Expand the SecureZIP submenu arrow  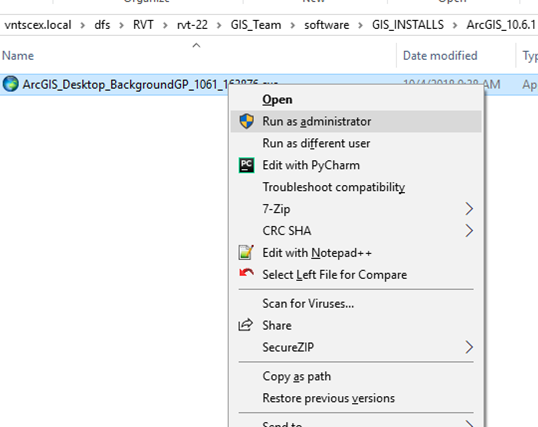469,347
